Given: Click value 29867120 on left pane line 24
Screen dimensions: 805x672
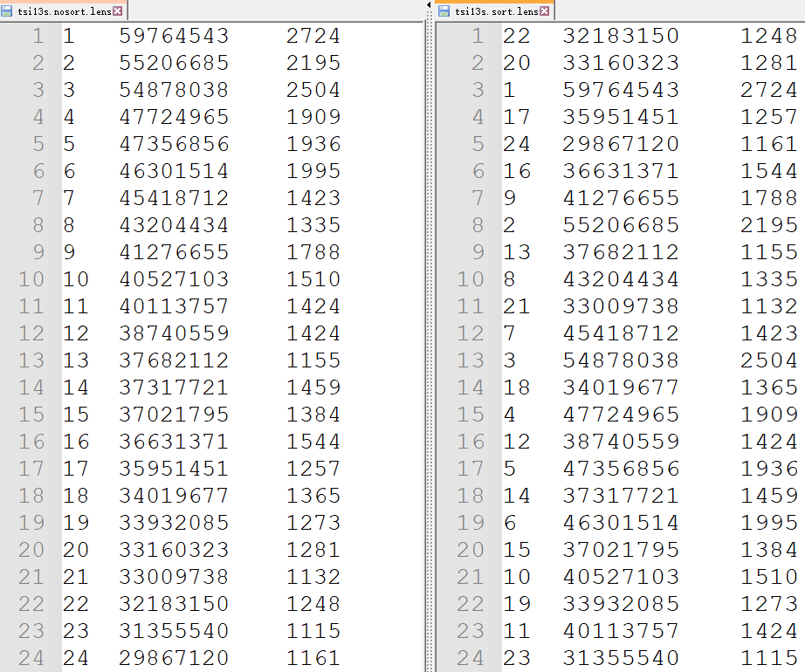Looking at the screenshot, I should [174, 658].
